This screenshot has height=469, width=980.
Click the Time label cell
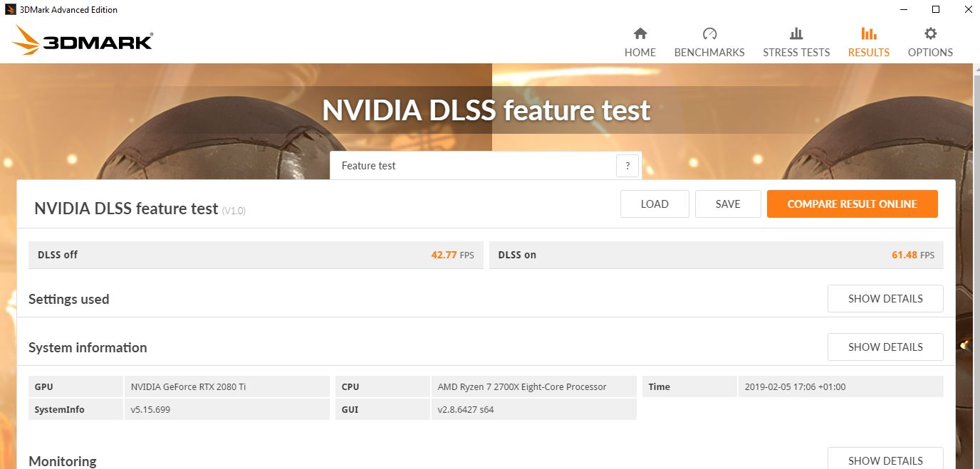click(x=689, y=387)
